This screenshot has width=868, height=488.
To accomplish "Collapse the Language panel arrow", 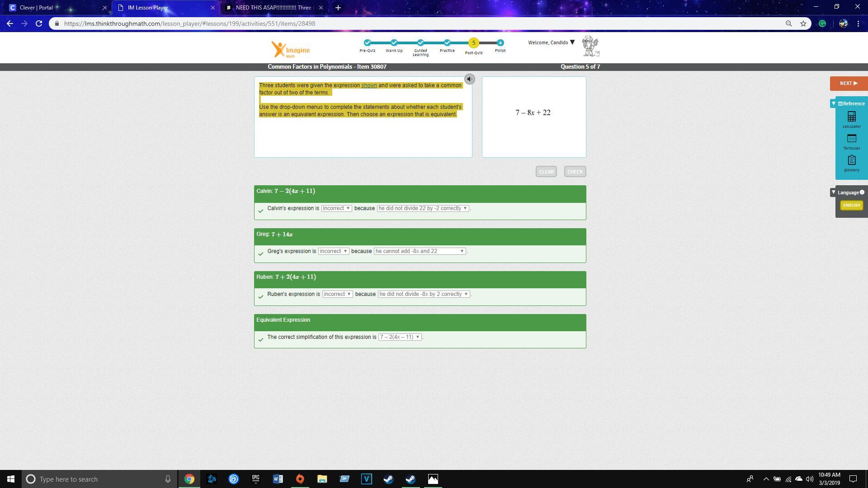I will point(833,192).
